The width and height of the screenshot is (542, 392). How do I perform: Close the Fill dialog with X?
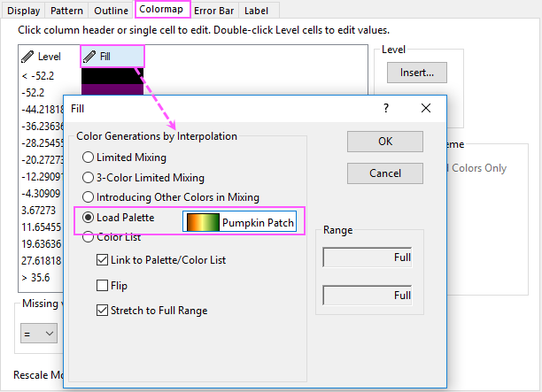click(x=426, y=108)
